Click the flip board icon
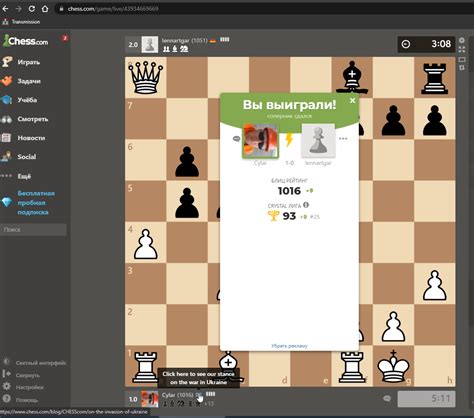 462,68
